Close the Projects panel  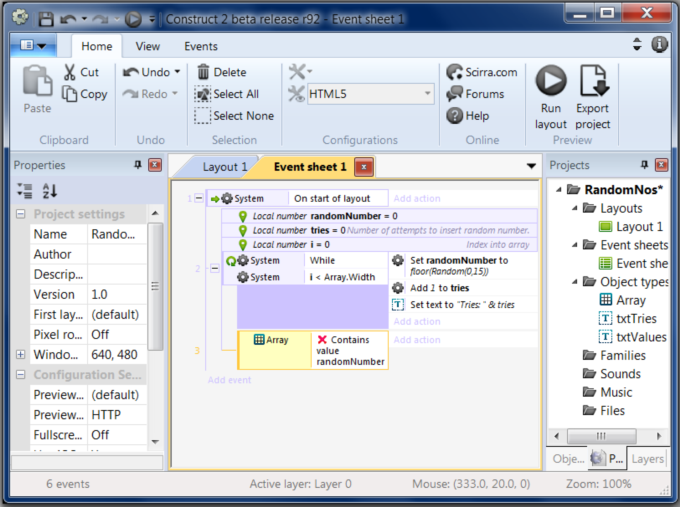pos(661,165)
